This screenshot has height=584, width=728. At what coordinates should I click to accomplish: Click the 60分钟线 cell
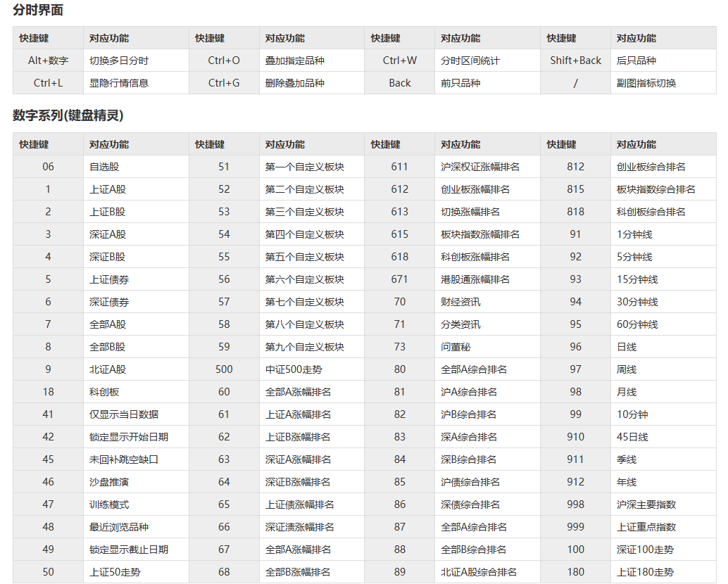click(x=663, y=324)
